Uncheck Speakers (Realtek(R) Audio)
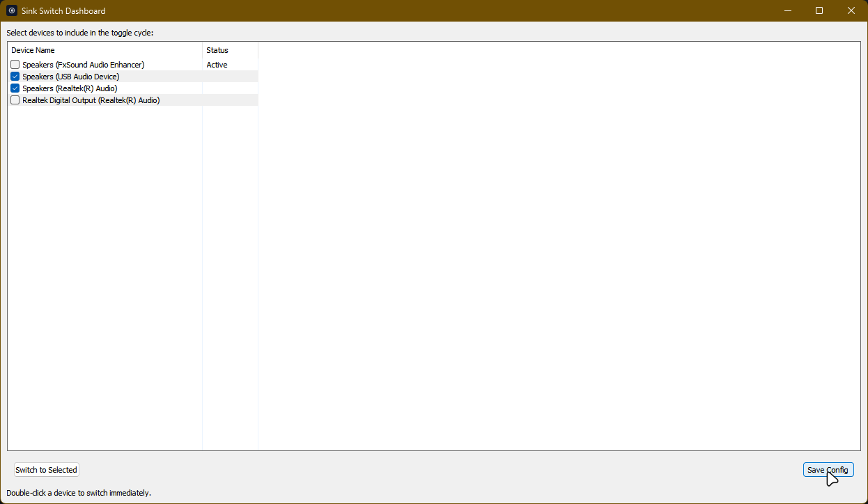This screenshot has height=504, width=868. pyautogui.click(x=15, y=88)
